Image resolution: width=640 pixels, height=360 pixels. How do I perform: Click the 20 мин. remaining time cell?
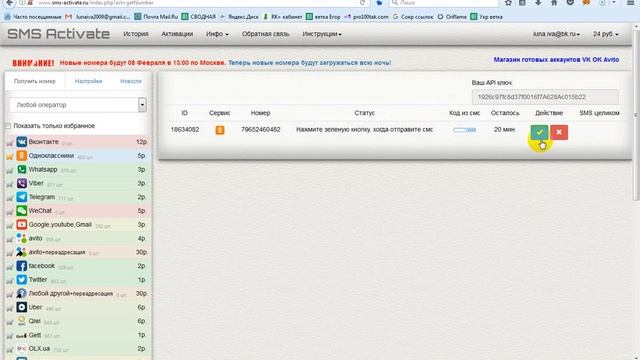[x=505, y=129]
